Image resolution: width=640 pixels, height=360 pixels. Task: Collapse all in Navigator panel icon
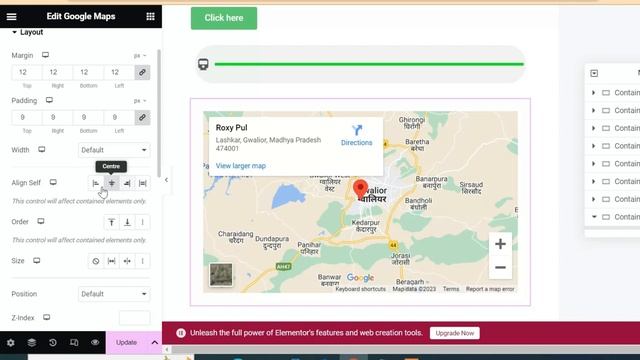(x=594, y=73)
